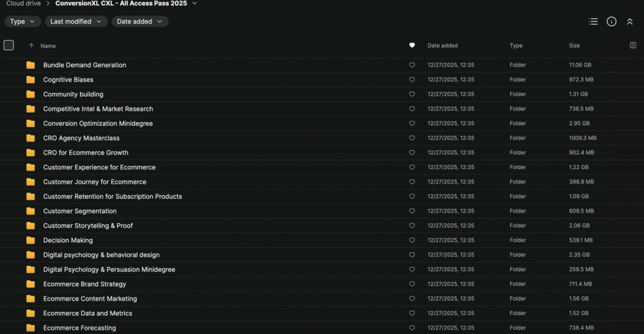Sort by Size column header
644x334 pixels.
574,45
